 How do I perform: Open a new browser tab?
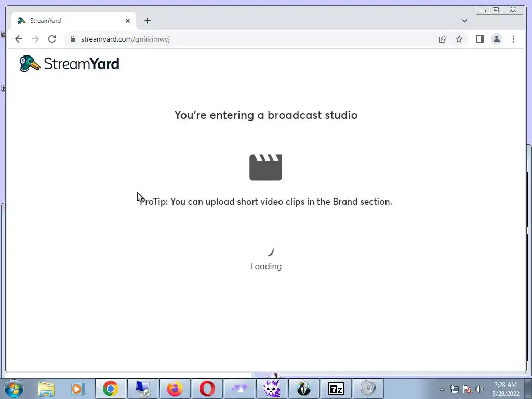tap(147, 21)
